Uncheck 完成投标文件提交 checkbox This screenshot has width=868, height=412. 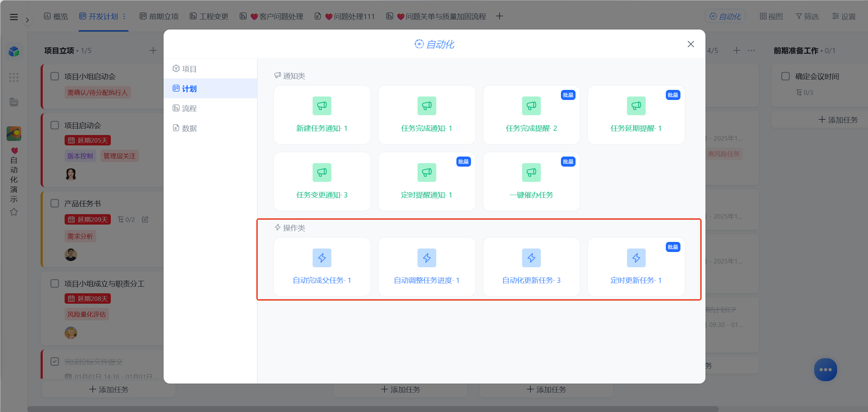click(x=55, y=361)
